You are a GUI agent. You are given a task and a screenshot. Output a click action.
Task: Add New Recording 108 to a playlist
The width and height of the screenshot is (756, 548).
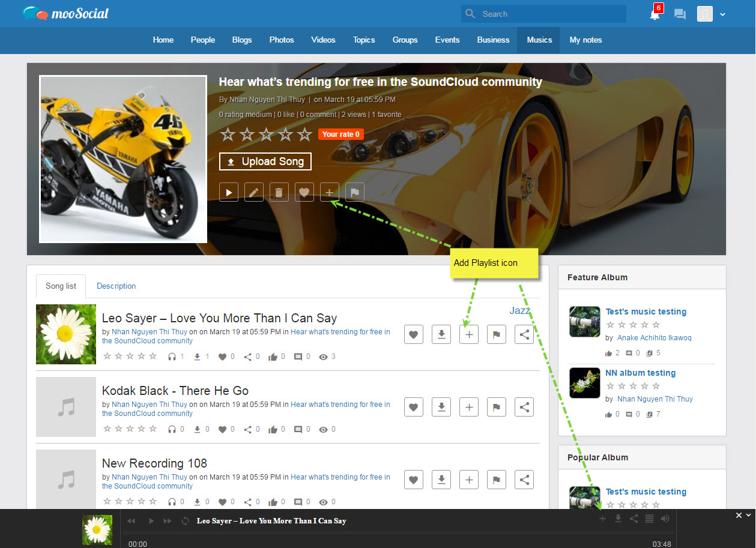point(469,480)
